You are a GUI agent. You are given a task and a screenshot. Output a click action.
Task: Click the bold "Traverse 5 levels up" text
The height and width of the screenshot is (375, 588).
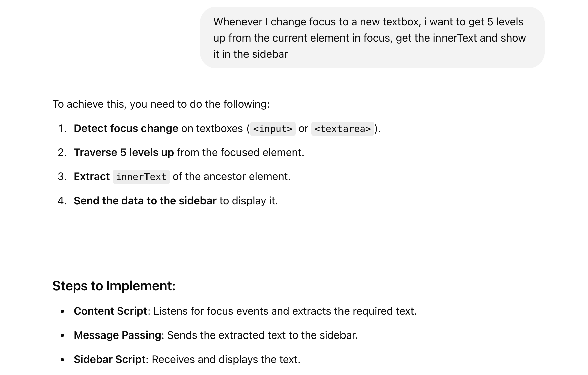point(123,153)
